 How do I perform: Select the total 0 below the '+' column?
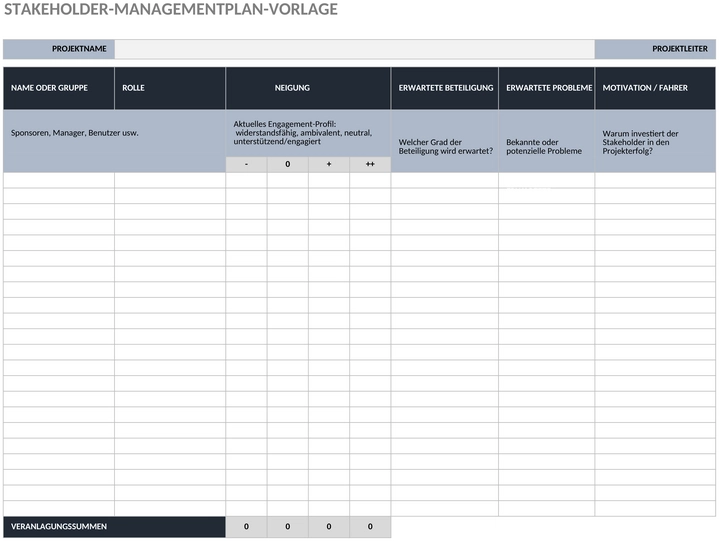pos(329,527)
